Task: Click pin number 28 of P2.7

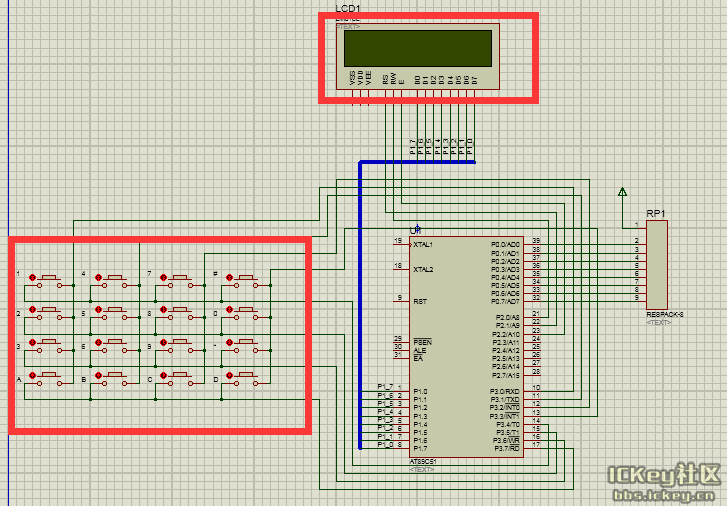Action: 536,371
